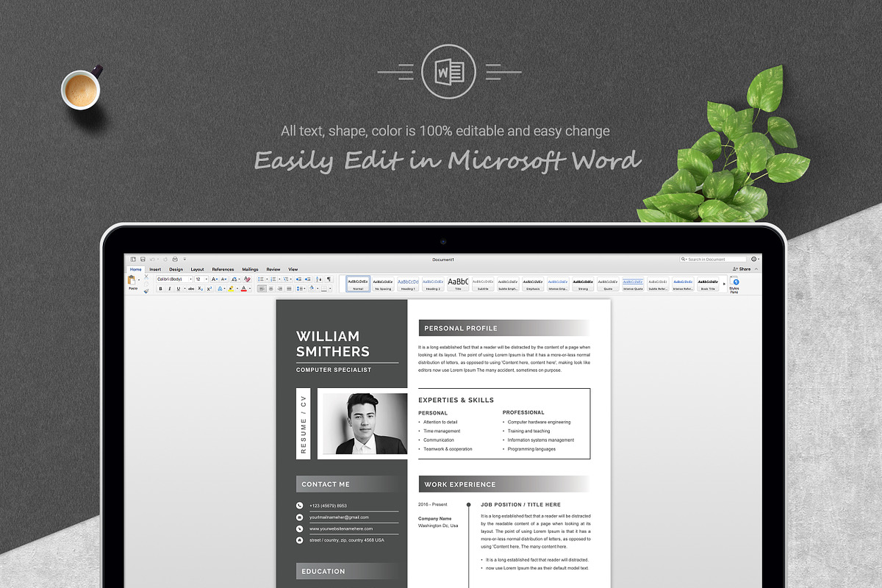Apply the Title style

[x=458, y=284]
